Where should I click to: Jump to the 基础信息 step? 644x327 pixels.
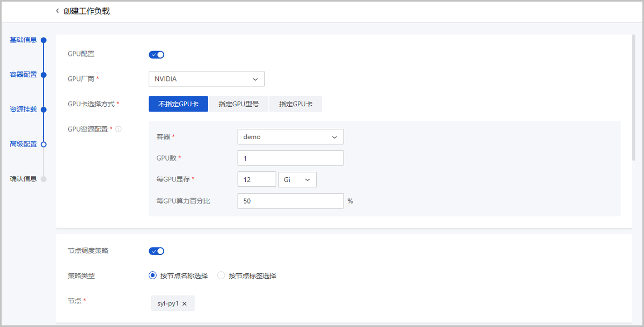pyautogui.click(x=24, y=40)
